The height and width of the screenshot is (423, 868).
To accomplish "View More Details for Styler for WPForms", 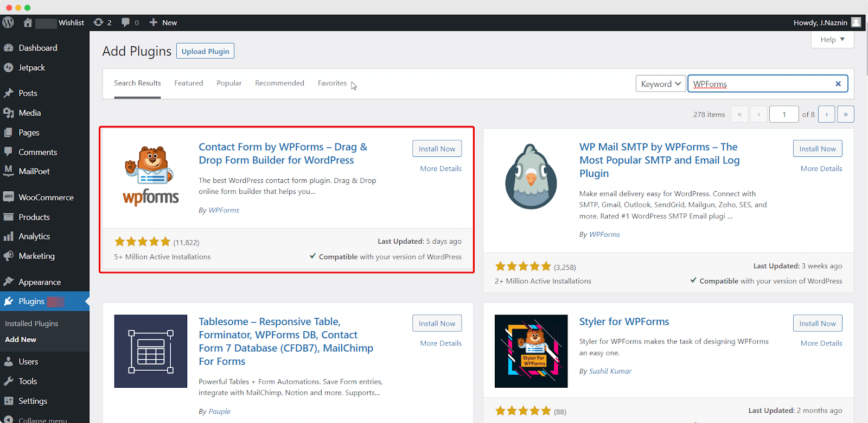I will point(821,343).
